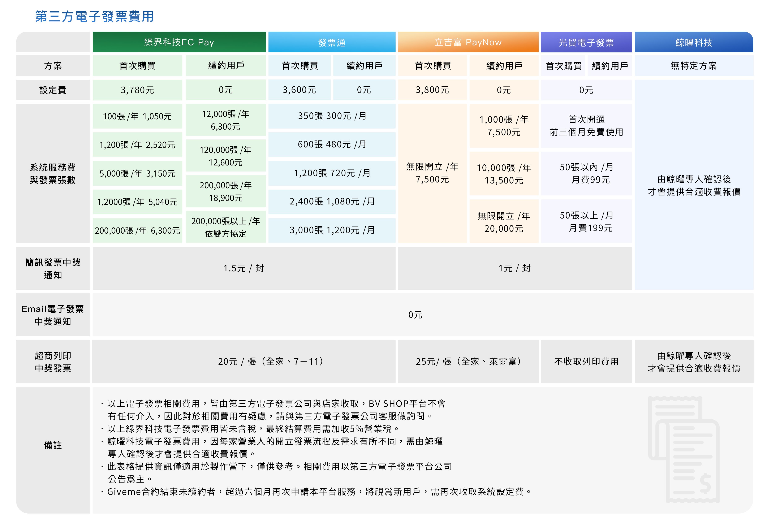Click the 光貿電子發票 header
Viewport: 771px width, 532px height.
586,42
